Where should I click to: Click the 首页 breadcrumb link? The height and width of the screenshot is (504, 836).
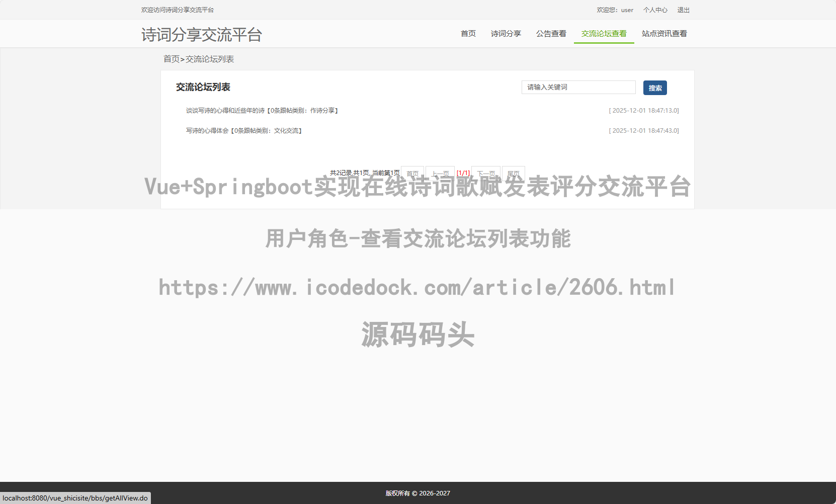pos(171,59)
